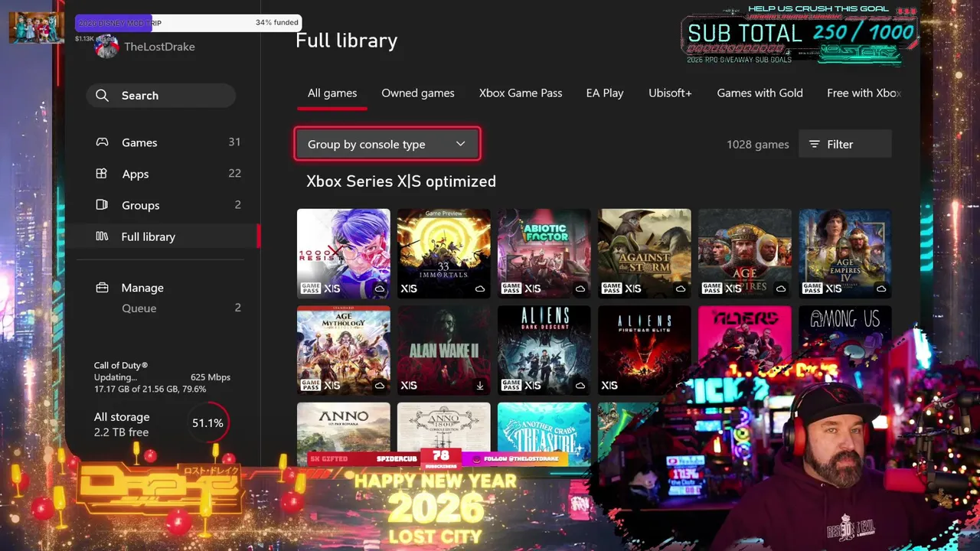Switch to All games tab
The width and height of the screenshot is (980, 551).
point(332,93)
